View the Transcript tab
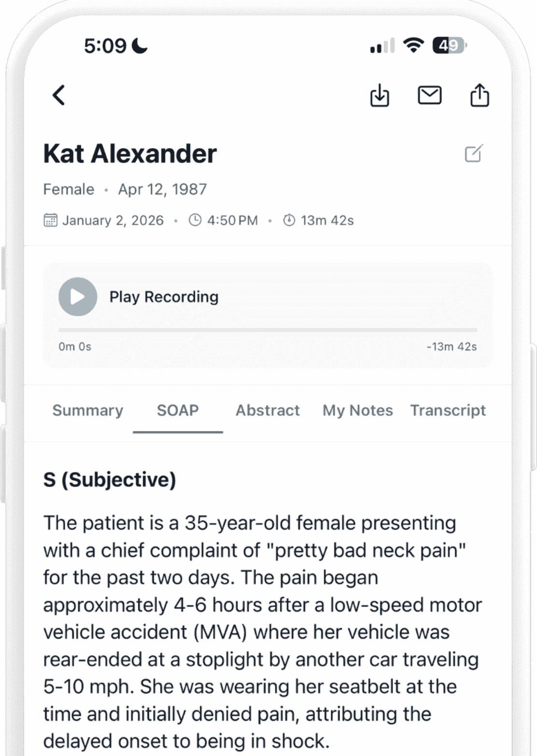Image resolution: width=537 pixels, height=756 pixels. coord(448,411)
